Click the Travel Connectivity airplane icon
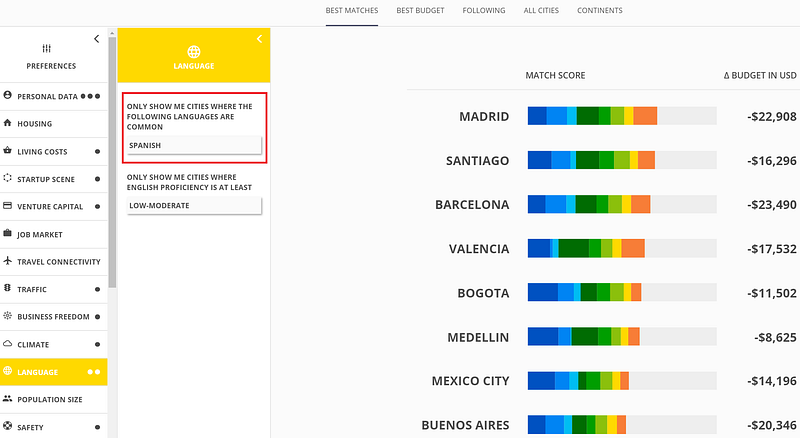The width and height of the screenshot is (800, 438). pos(8,261)
